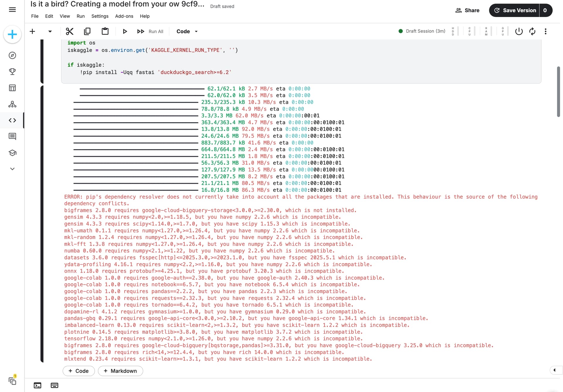This screenshot has width=563, height=392.
Task: Toggle the main hamburger navigation menu
Action: point(12,10)
